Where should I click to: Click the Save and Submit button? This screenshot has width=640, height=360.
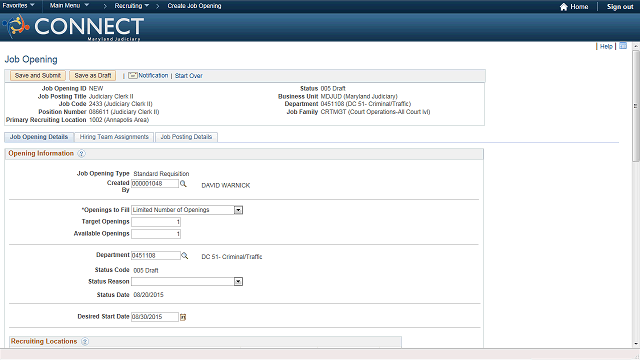[x=38, y=76]
